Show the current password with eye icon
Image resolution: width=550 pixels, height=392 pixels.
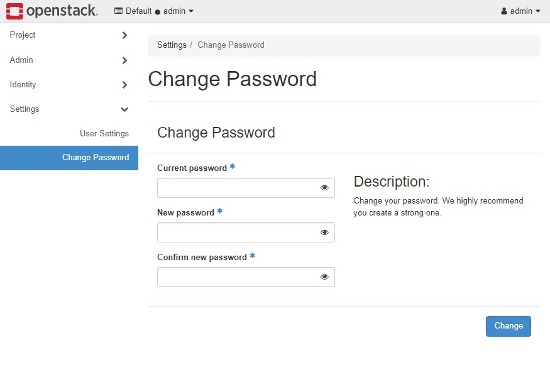point(324,188)
